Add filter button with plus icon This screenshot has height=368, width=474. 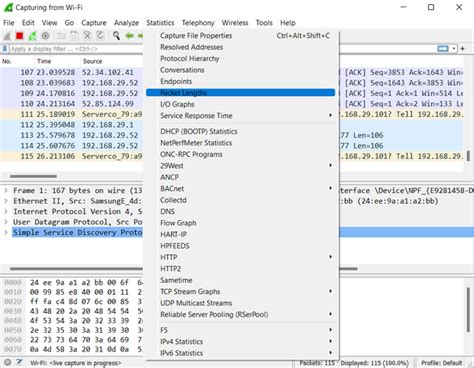(x=463, y=49)
